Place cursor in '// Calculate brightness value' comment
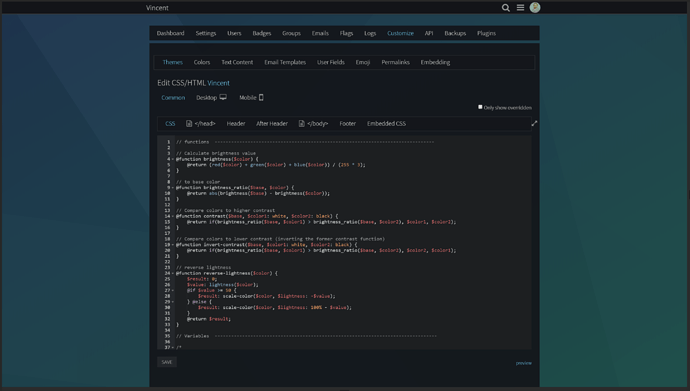This screenshot has height=391, width=690. 216,153
